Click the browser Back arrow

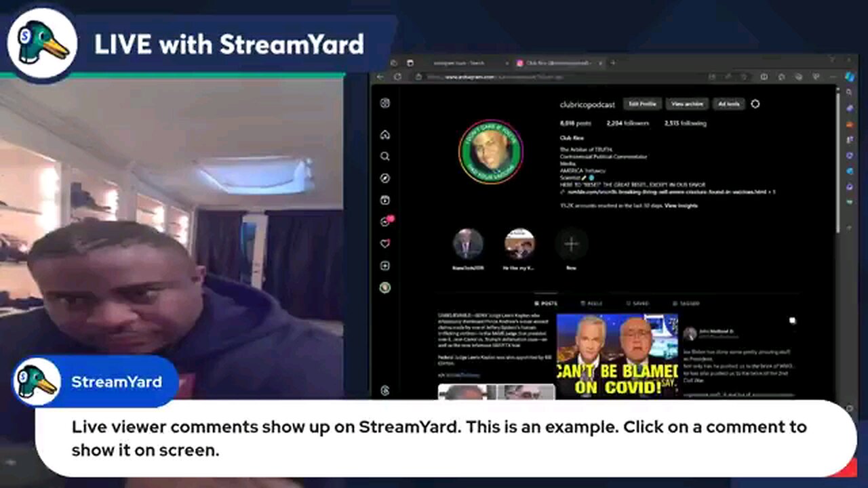[x=380, y=77]
